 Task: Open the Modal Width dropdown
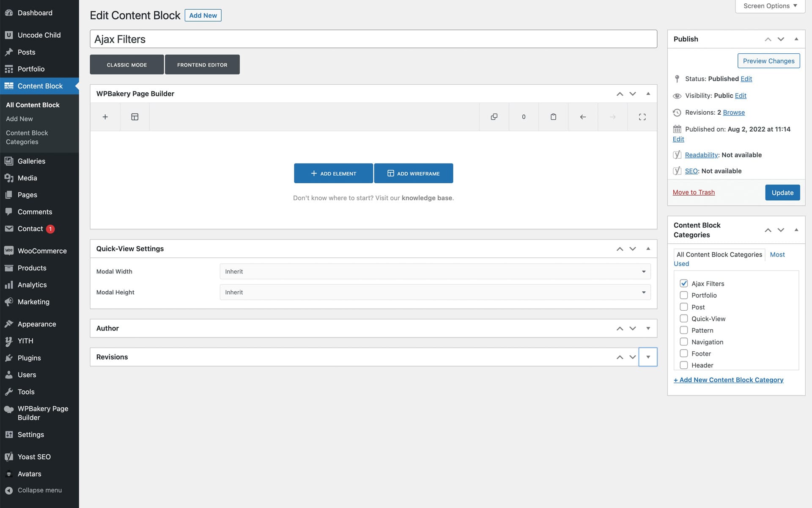click(x=435, y=271)
